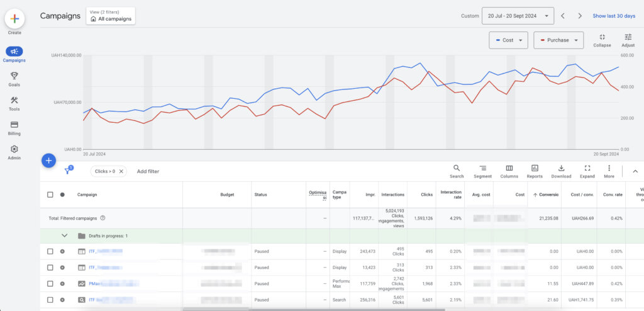644x311 pixels.
Task: Tick the select-all campaigns header checkbox
Action: (x=50, y=195)
